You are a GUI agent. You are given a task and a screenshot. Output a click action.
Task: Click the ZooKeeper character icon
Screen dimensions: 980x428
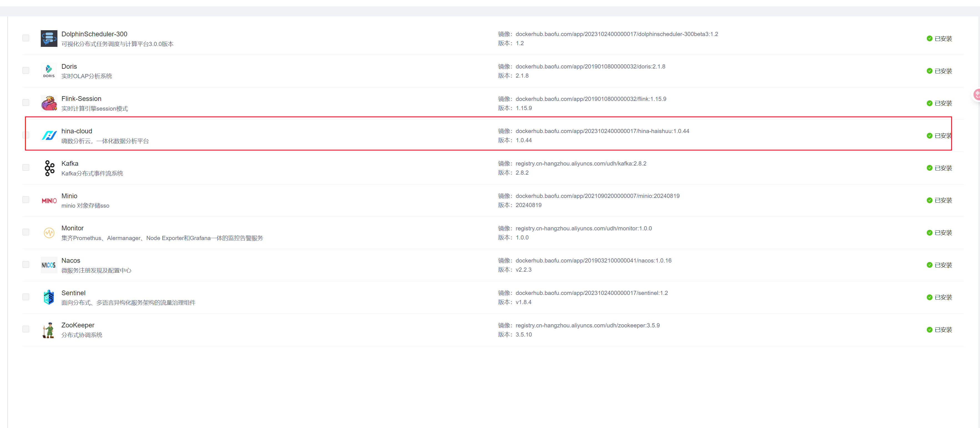point(48,330)
